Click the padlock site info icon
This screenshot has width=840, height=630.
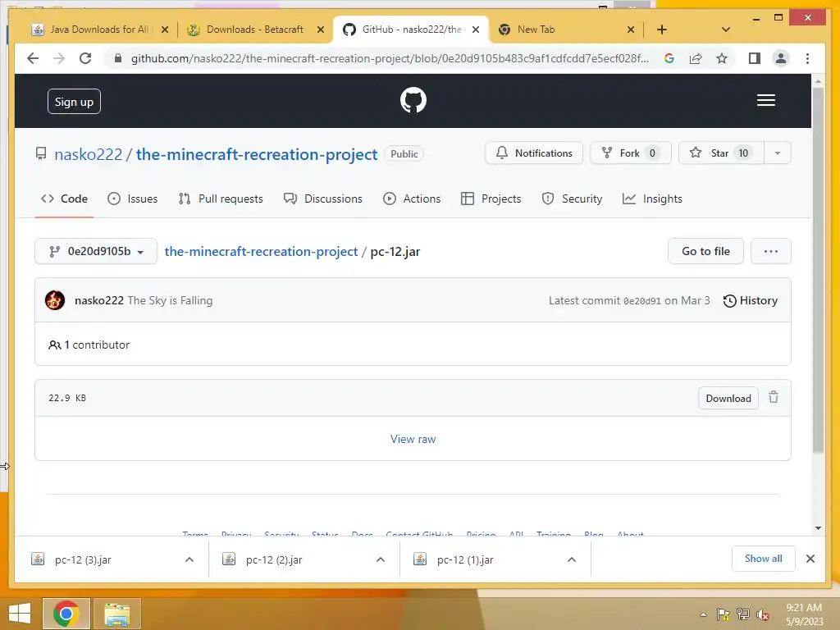click(118, 58)
